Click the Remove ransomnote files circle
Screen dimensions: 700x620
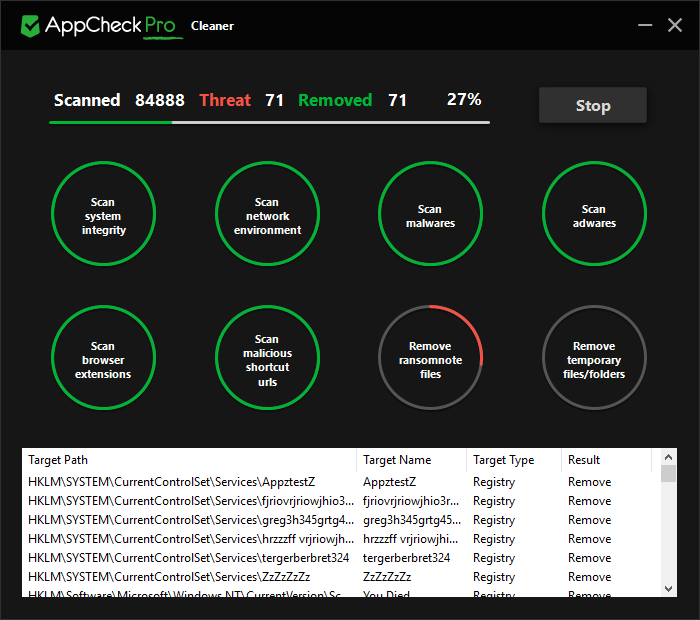(430, 360)
